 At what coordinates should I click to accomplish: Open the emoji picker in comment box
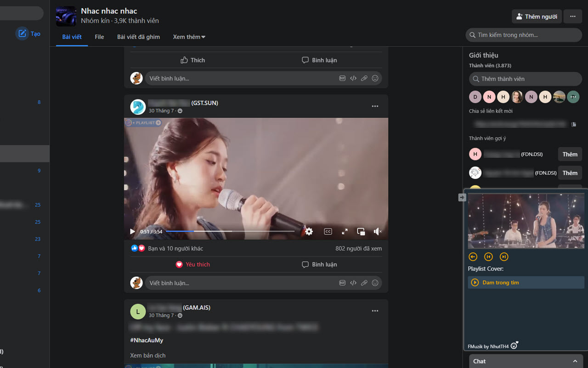375,282
